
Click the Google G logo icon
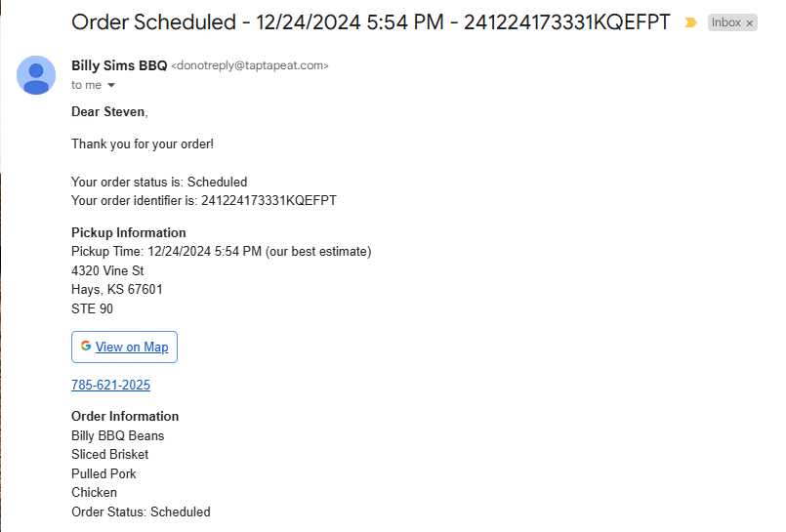pos(86,347)
